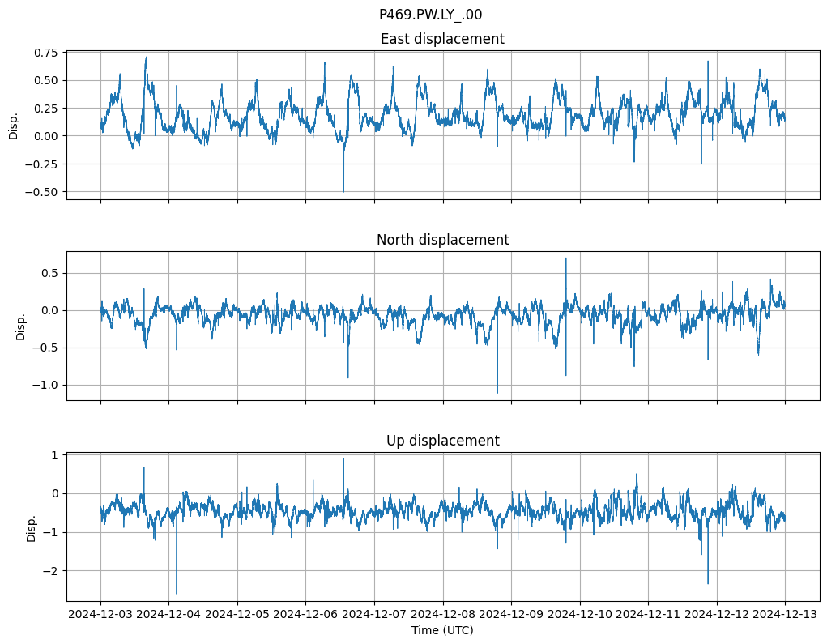This screenshot has width=827, height=644.
Task: Click the −1.0 tick on North y-axis
Action: tap(45, 385)
